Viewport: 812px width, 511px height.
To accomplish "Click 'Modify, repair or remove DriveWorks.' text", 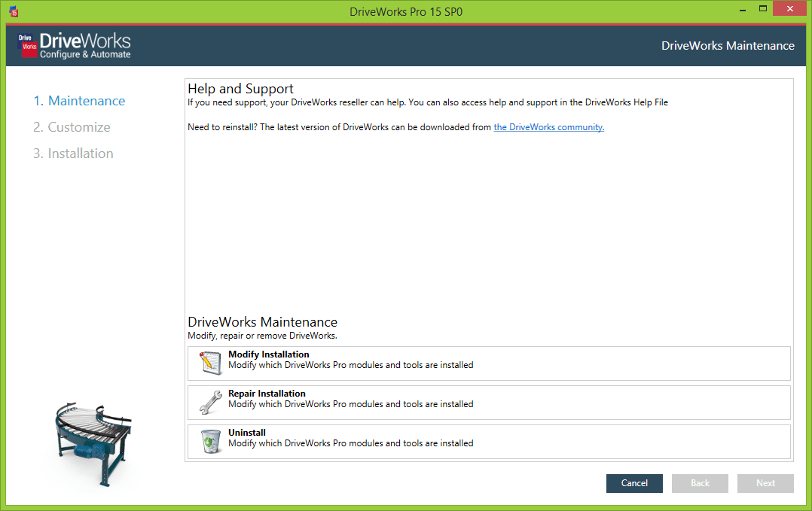I will tap(262, 336).
